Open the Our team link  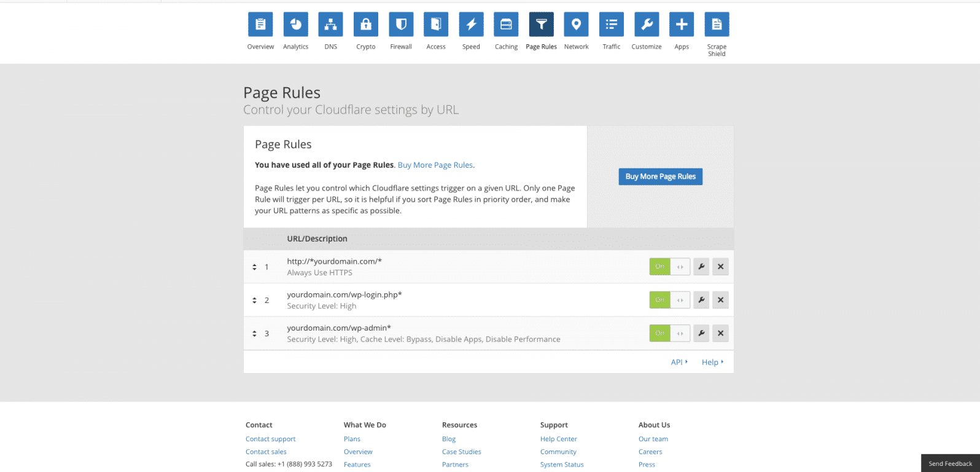[x=653, y=439]
